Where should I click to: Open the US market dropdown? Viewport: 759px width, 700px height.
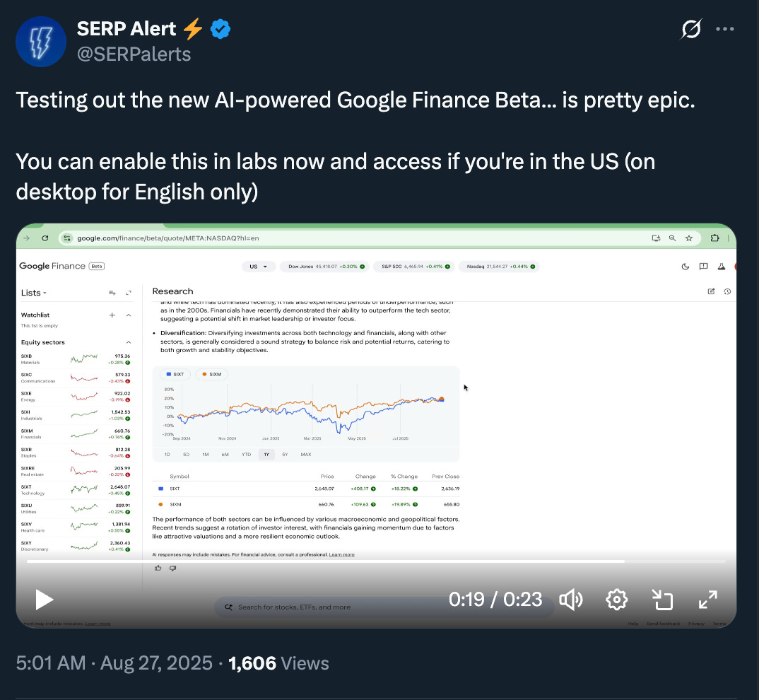pos(259,267)
